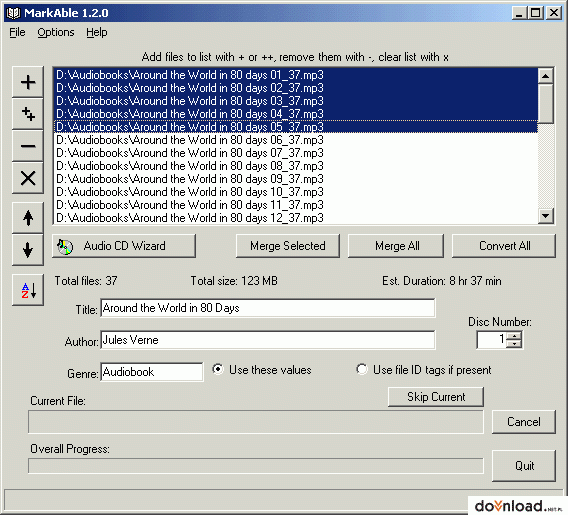Clear the list with the X button
Screen dimensions: 568x515
point(28,178)
